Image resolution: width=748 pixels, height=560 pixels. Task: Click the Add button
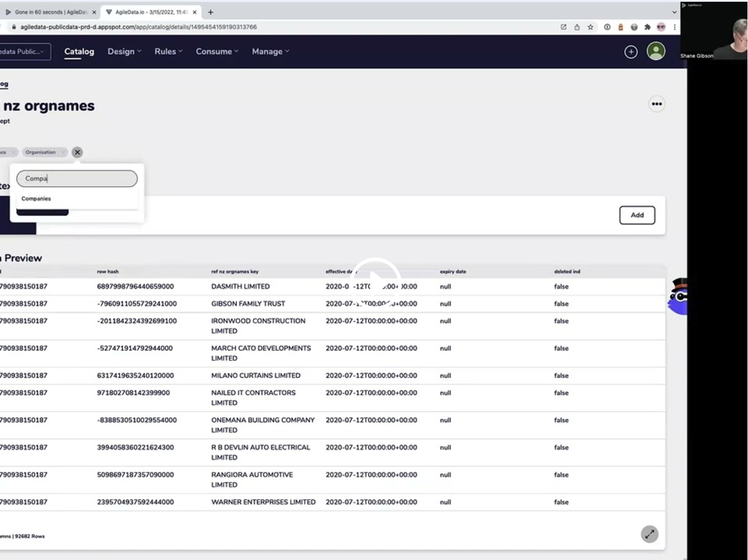point(637,215)
